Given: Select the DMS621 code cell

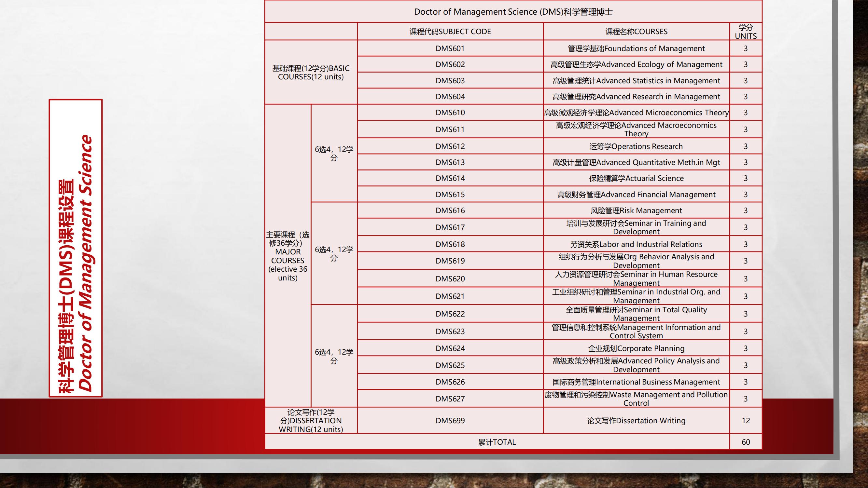Looking at the screenshot, I should pyautogui.click(x=450, y=296).
